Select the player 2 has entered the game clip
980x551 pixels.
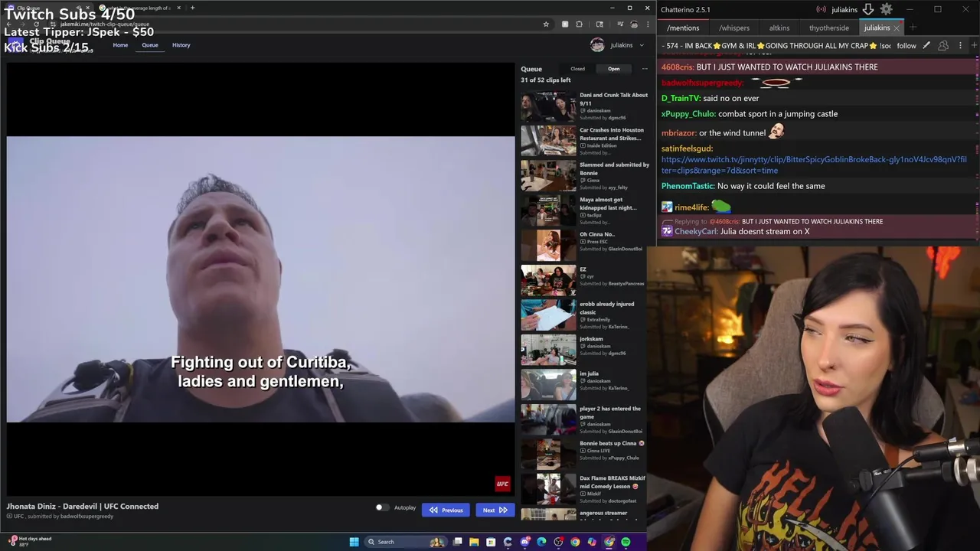585,419
